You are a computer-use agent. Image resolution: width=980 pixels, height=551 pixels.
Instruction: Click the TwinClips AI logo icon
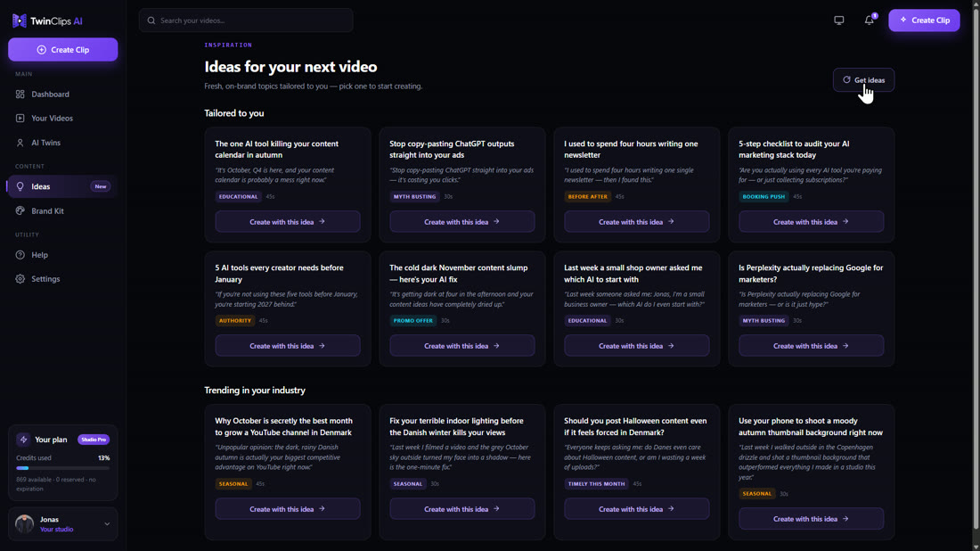[20, 21]
